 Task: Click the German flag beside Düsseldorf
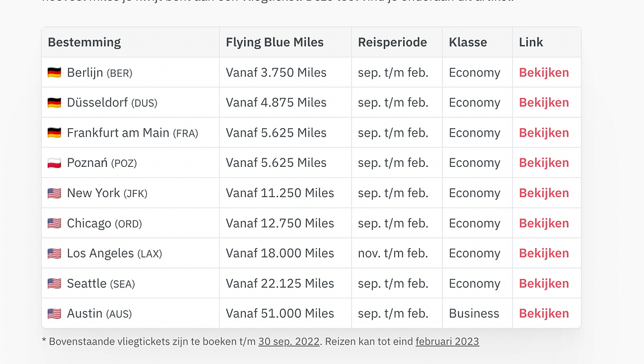coord(54,102)
